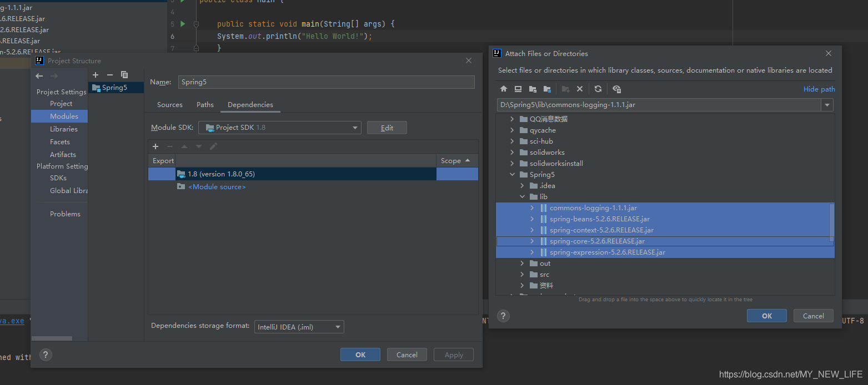The width and height of the screenshot is (868, 385).
Task: Copy module icon in Project Structure
Action: tap(124, 75)
